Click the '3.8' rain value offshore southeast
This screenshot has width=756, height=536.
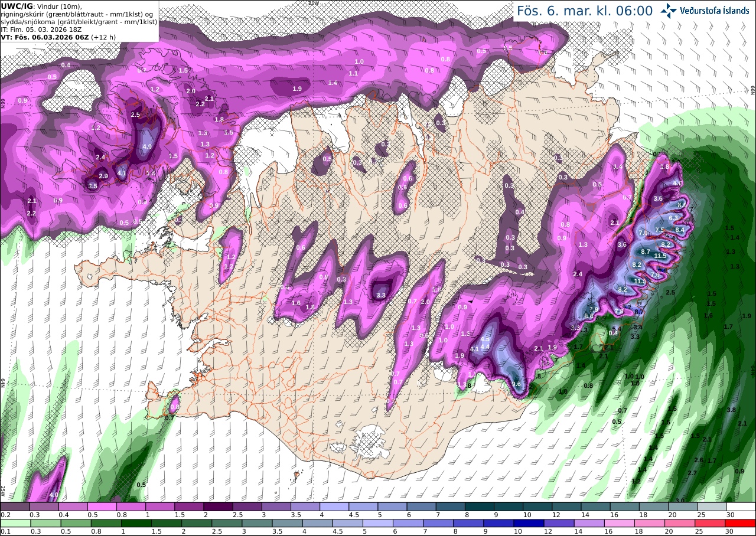(x=731, y=410)
